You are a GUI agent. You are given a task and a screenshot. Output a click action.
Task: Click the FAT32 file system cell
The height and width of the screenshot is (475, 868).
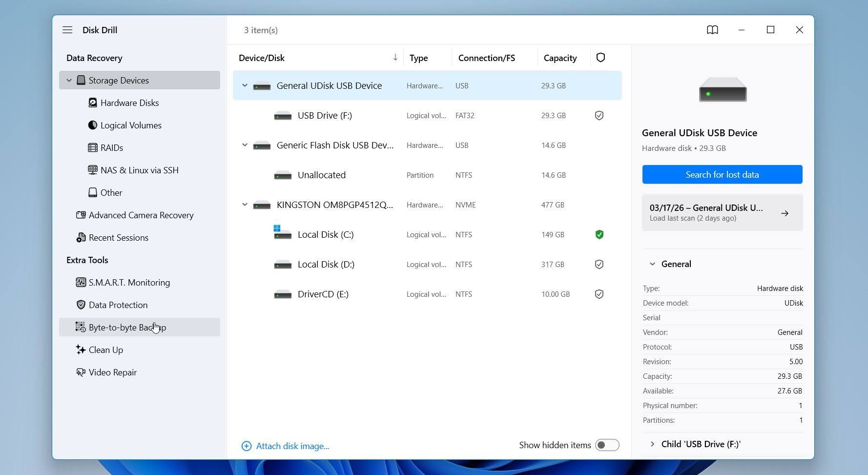click(465, 116)
